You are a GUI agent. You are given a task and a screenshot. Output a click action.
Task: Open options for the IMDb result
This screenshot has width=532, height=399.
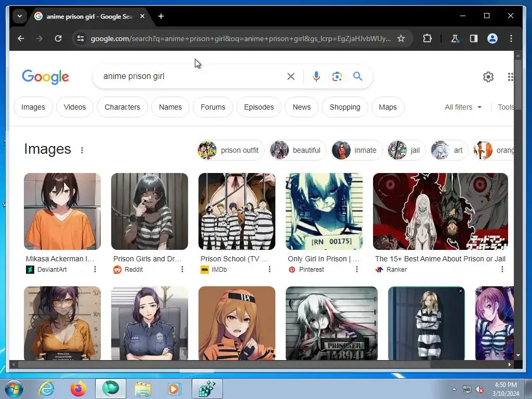270,270
